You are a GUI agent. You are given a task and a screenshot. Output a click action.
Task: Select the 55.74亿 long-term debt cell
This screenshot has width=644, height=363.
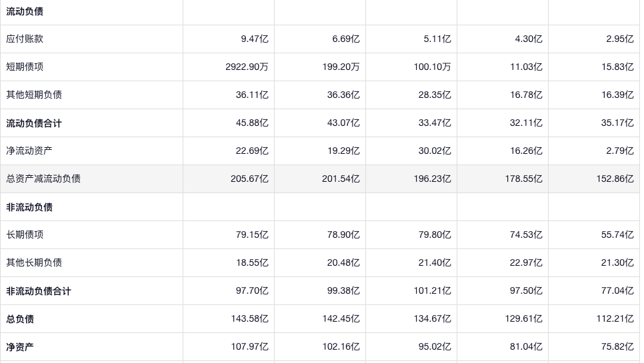click(617, 234)
